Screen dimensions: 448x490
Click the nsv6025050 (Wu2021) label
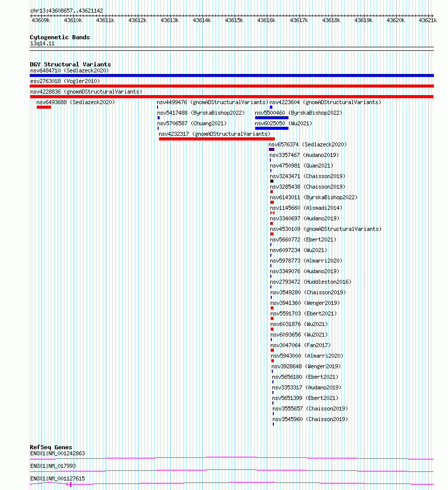[x=283, y=123]
